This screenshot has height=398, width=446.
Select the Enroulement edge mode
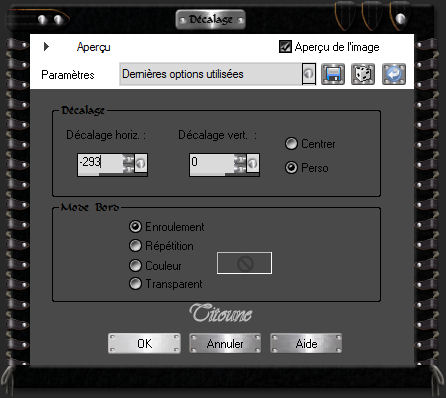coord(135,227)
